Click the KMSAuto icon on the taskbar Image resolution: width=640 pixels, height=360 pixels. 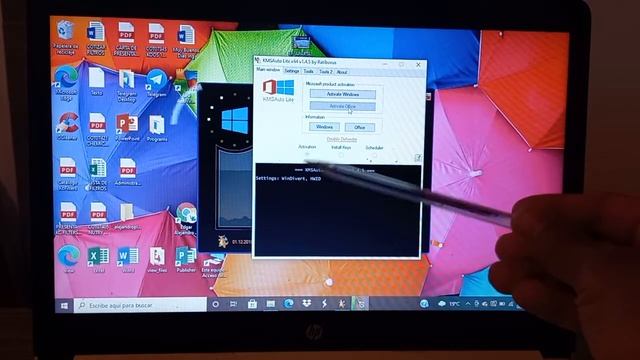click(360, 303)
